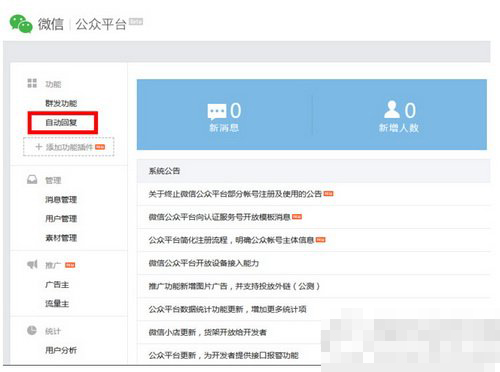Screen dimensions: 500x372
Task: Open 流量主 in the sidebar
Action: point(57,304)
